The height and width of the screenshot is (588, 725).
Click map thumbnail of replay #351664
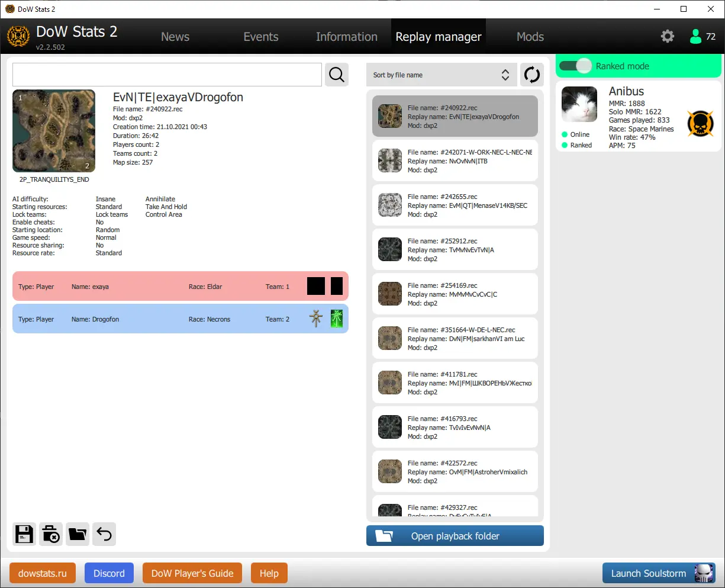[390, 338]
